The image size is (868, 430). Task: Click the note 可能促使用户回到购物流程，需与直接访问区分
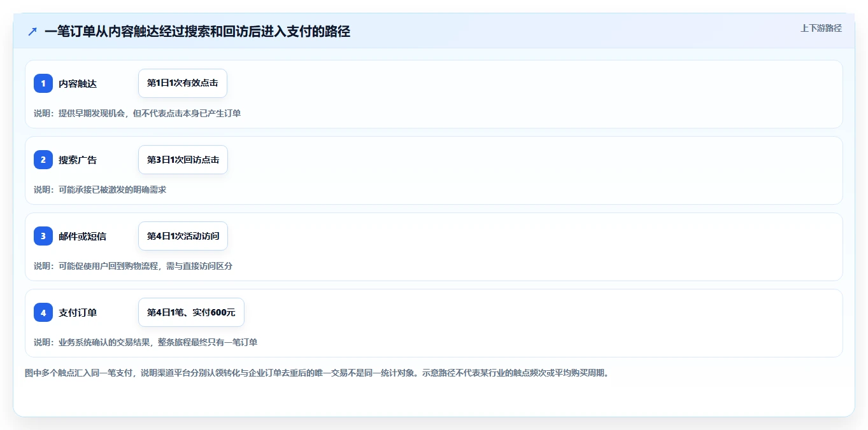point(145,266)
